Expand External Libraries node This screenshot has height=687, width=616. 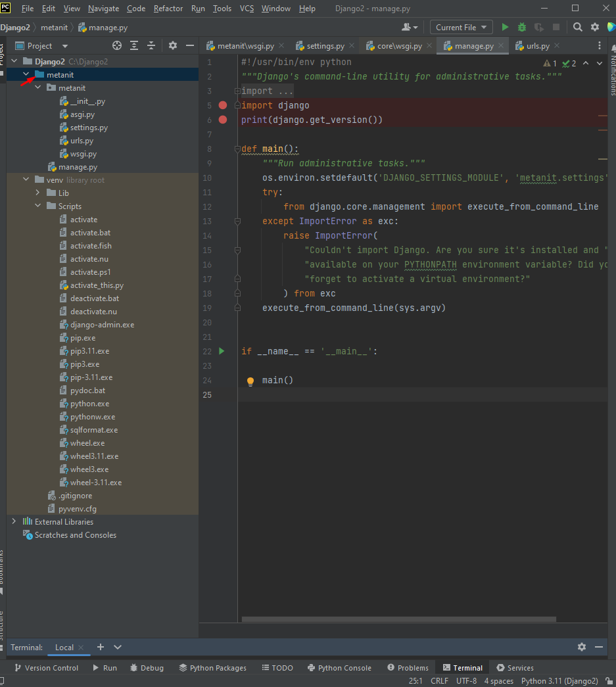click(14, 521)
